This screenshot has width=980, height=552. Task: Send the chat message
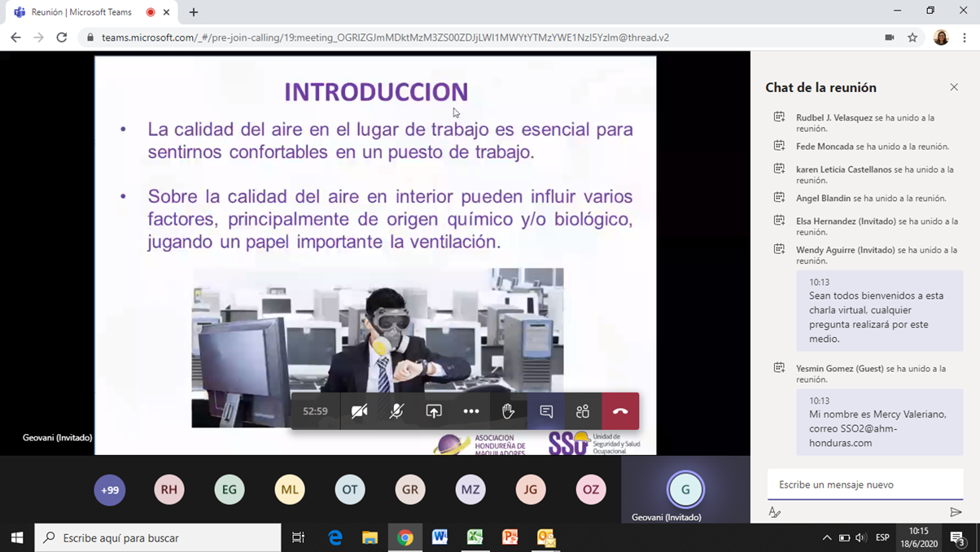pos(956,512)
